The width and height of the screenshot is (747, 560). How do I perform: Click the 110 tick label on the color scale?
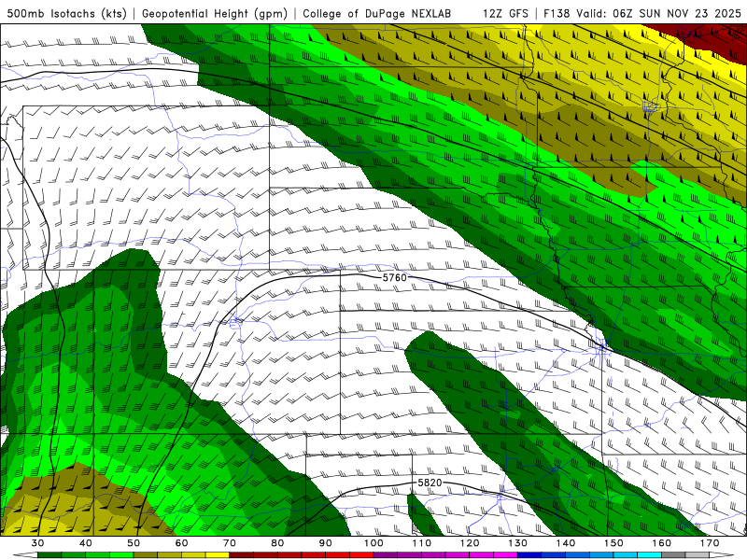tap(422, 543)
